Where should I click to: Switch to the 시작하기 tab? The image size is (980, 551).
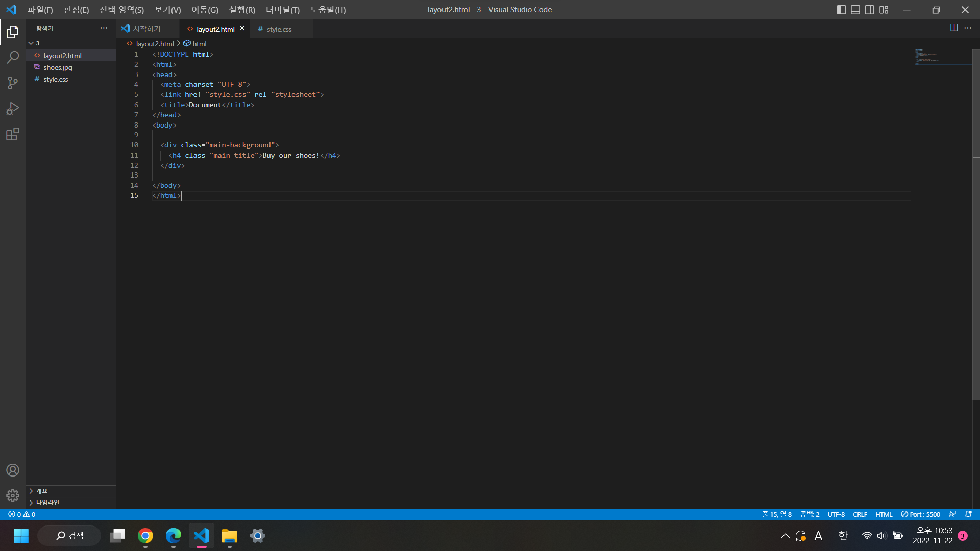pos(147,29)
